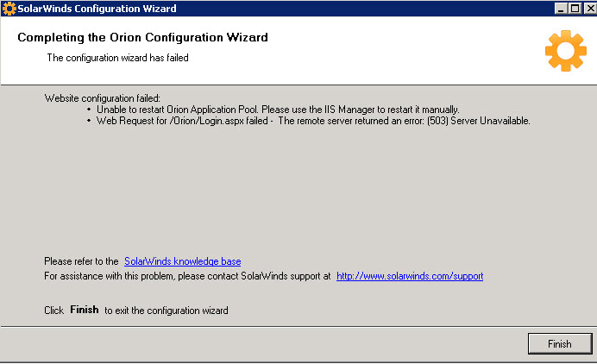Click the configuration wizard has failed subtitle
This screenshot has height=364, width=597.
117,58
